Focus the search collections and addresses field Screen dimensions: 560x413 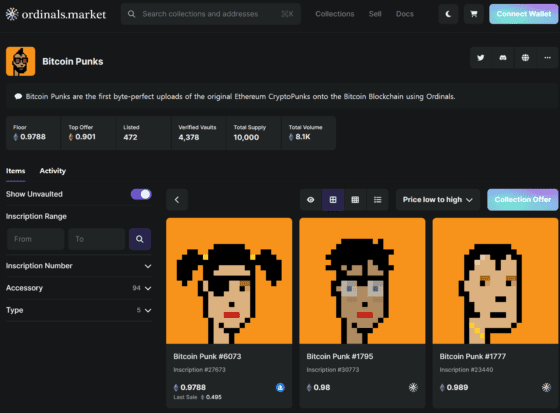point(211,14)
